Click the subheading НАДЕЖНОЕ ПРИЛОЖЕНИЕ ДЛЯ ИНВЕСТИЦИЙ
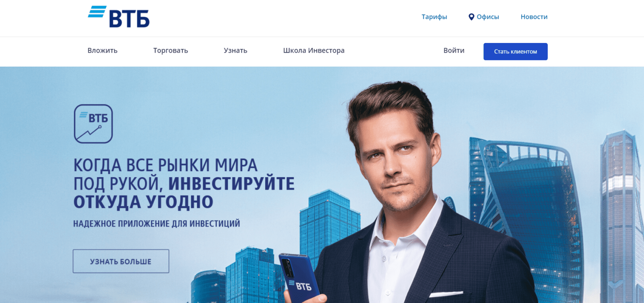 point(157,223)
